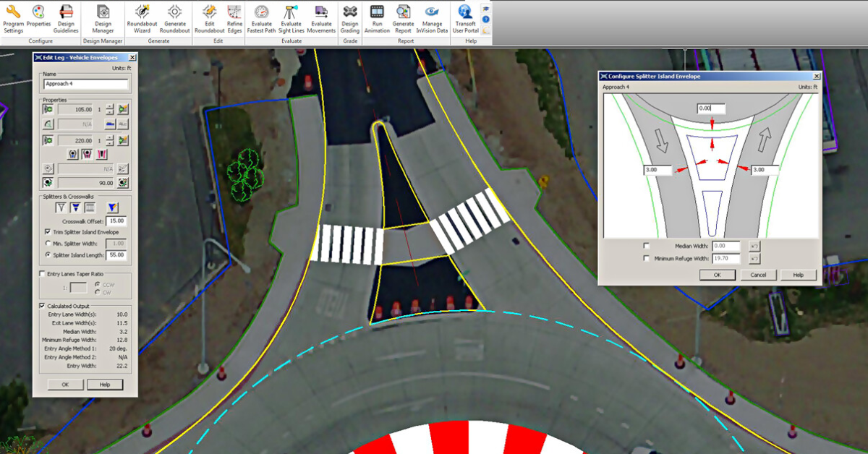Click the Refine Edges icon

pyautogui.click(x=234, y=13)
